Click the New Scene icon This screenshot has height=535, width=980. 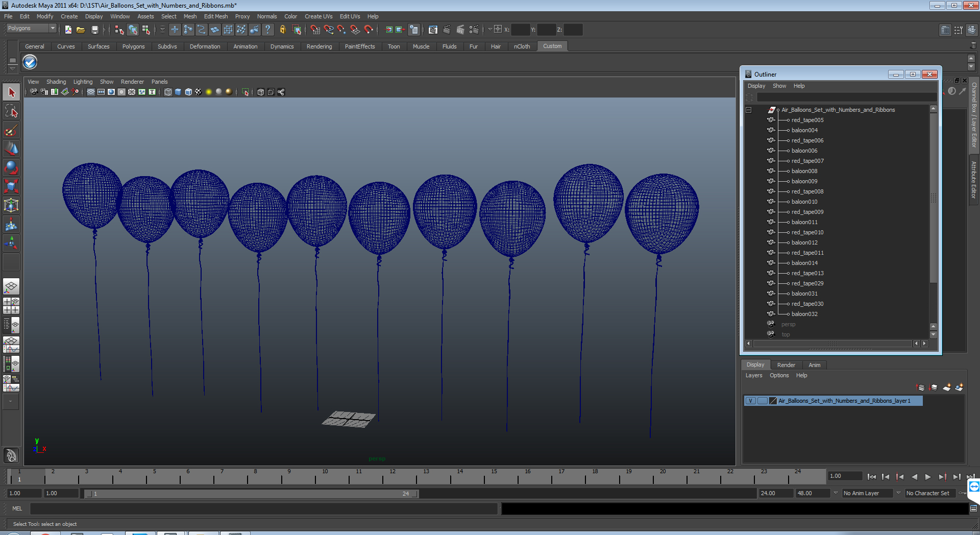point(68,30)
